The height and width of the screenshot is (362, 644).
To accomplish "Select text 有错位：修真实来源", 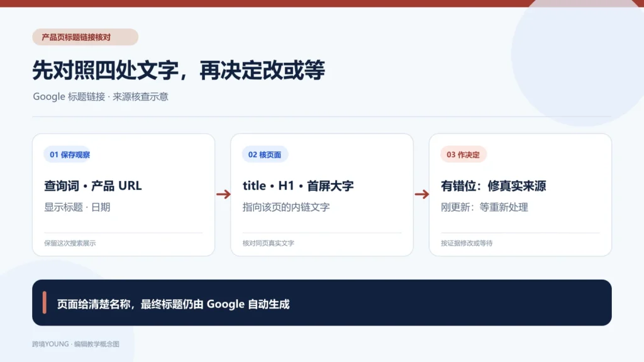I will [493, 186].
